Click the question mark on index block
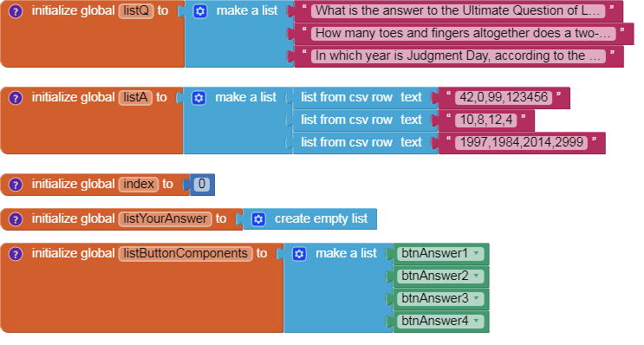This screenshot has height=345, width=644. pos(16,185)
